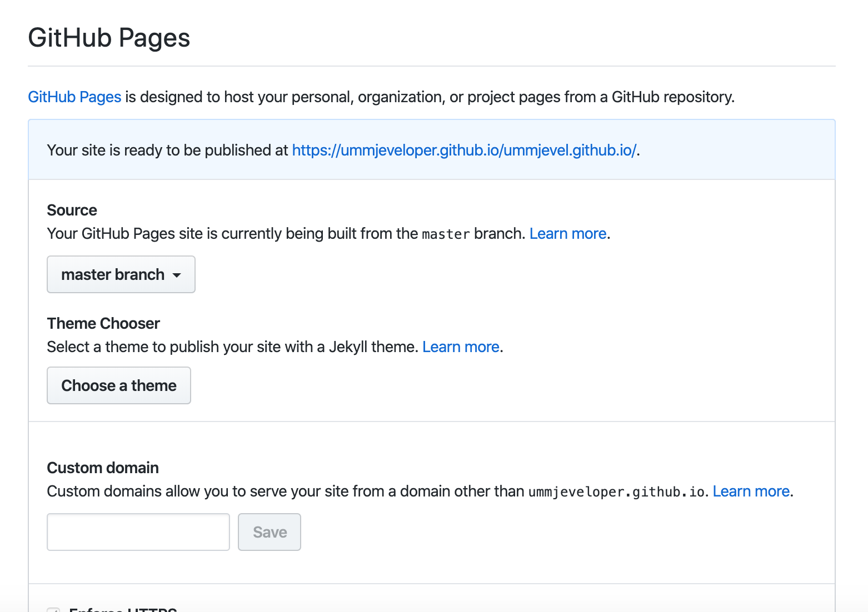The width and height of the screenshot is (868, 612).
Task: Expand the master branch dropdown
Action: point(121,274)
